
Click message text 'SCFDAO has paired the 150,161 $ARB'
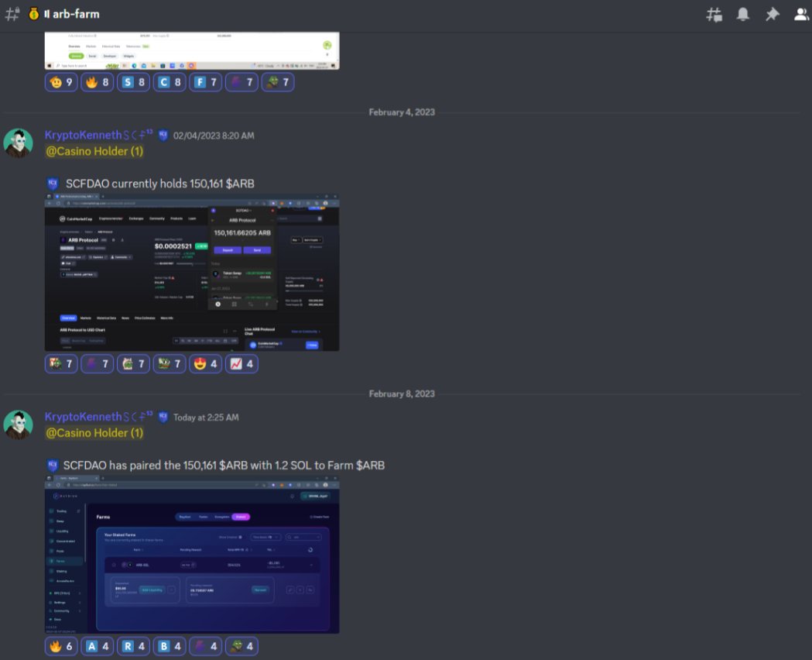pyautogui.click(x=155, y=466)
